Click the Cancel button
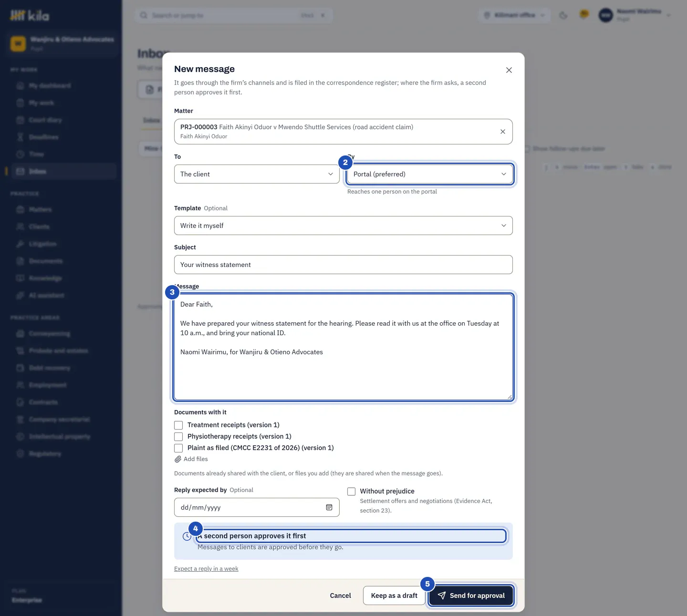Image resolution: width=687 pixels, height=616 pixels. pos(341,595)
